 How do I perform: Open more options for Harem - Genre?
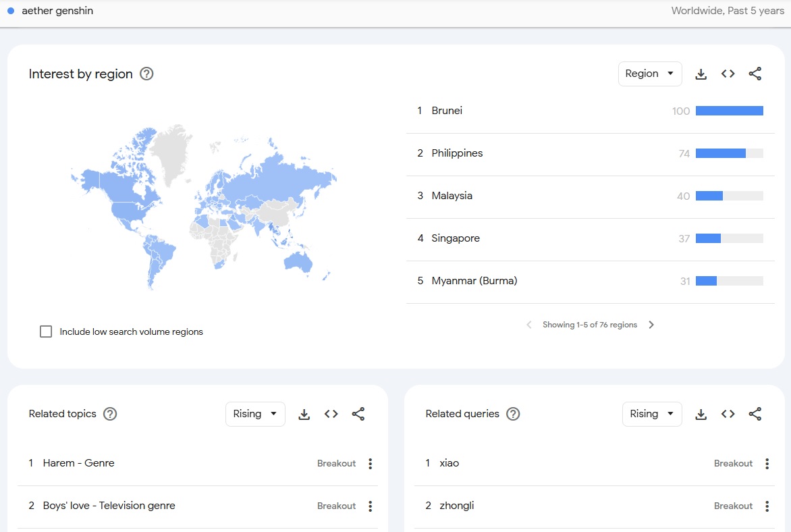[x=371, y=463]
